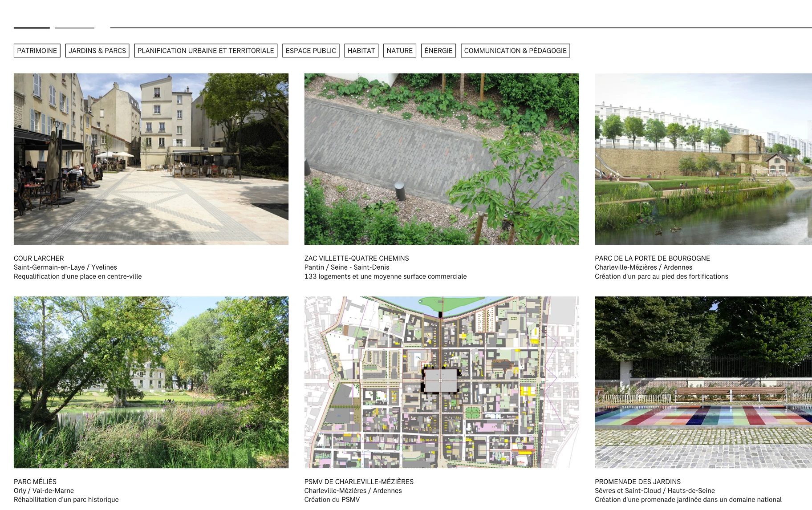812x510 pixels.
Task: Click the text "Saint-Germain-en-Laye / Yvelines"
Action: [65, 267]
